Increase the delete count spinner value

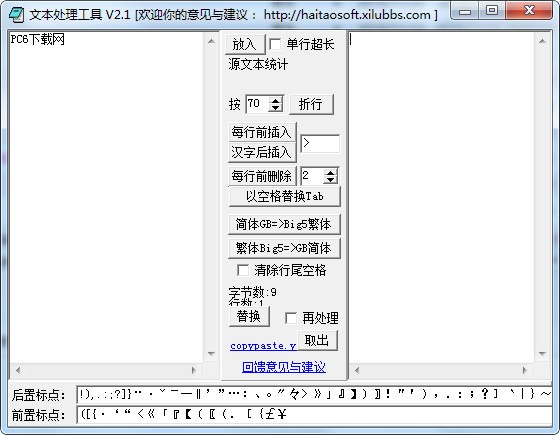pos(330,172)
